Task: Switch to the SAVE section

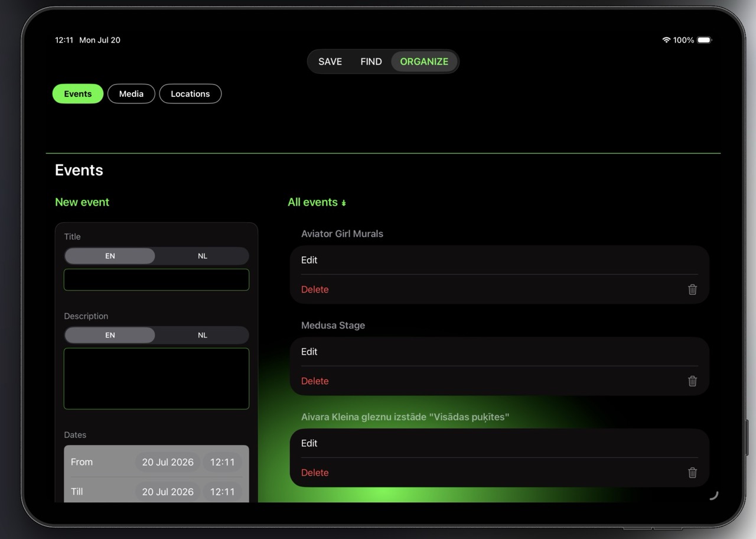Action: [330, 61]
